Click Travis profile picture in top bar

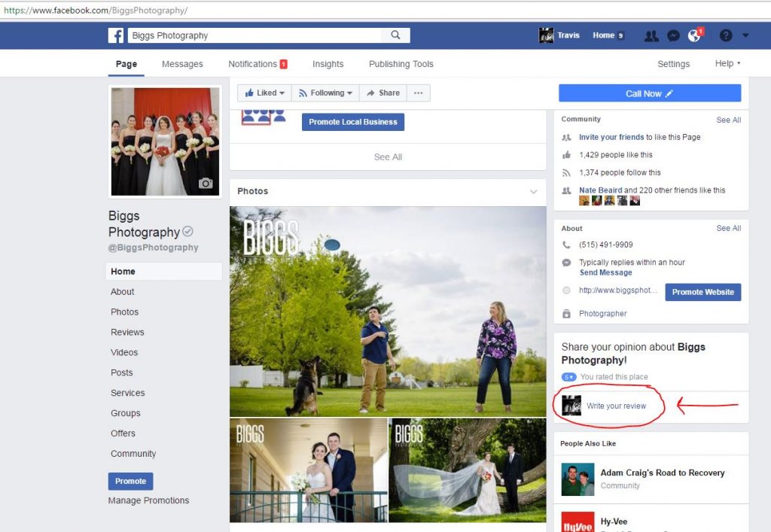547,35
